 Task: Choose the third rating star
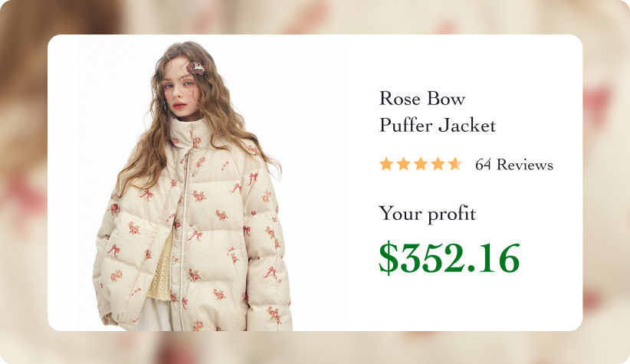tap(421, 164)
